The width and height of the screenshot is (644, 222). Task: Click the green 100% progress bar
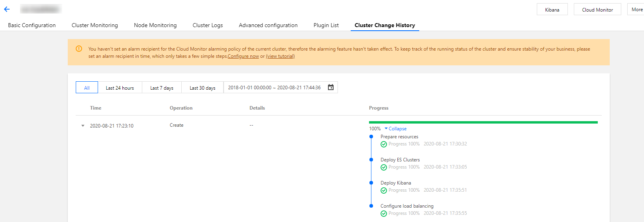[483, 122]
